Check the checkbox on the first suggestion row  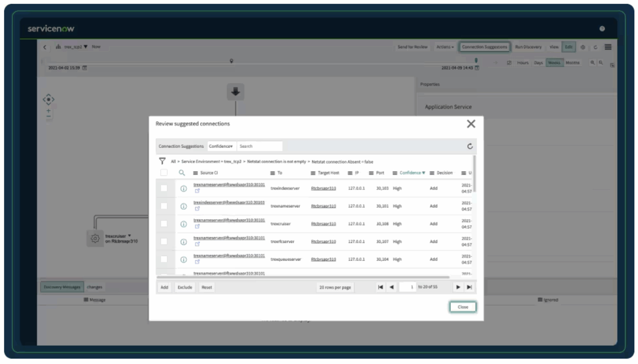(x=164, y=188)
